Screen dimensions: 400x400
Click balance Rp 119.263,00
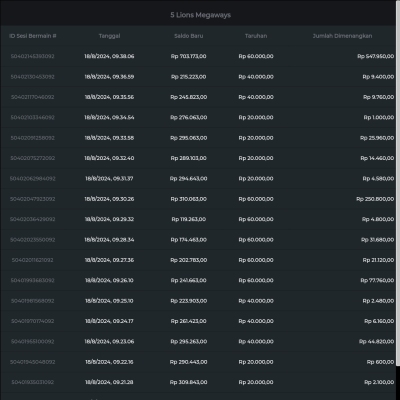click(189, 219)
